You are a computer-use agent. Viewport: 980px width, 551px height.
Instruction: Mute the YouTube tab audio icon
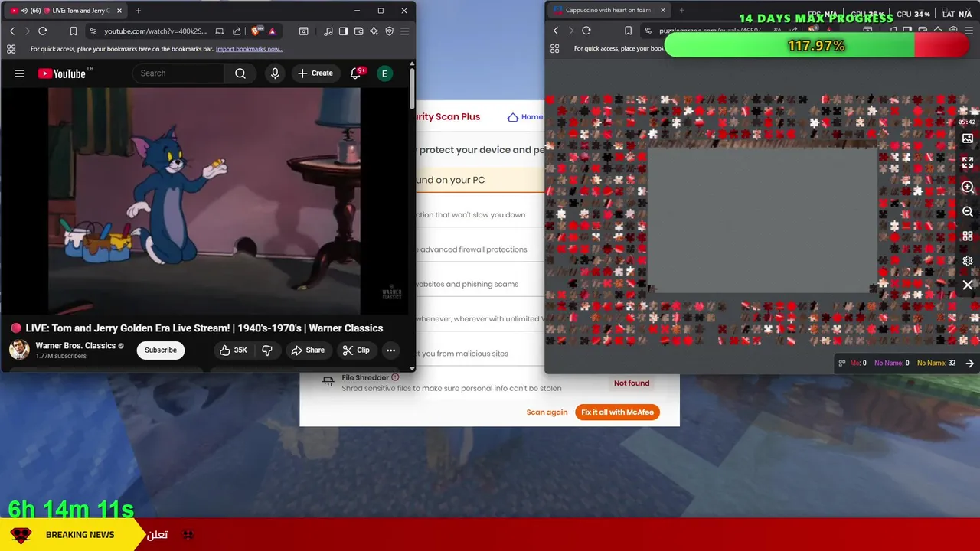pyautogui.click(x=24, y=11)
